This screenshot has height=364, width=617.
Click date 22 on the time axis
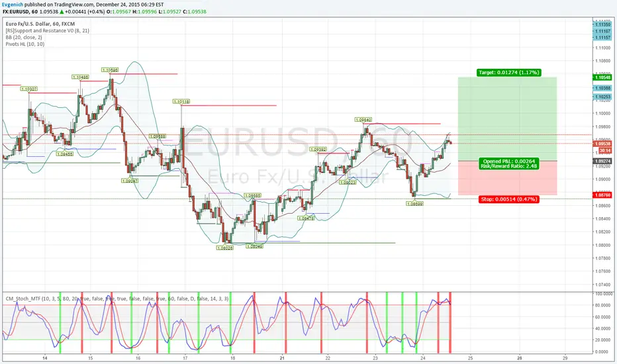click(328, 358)
